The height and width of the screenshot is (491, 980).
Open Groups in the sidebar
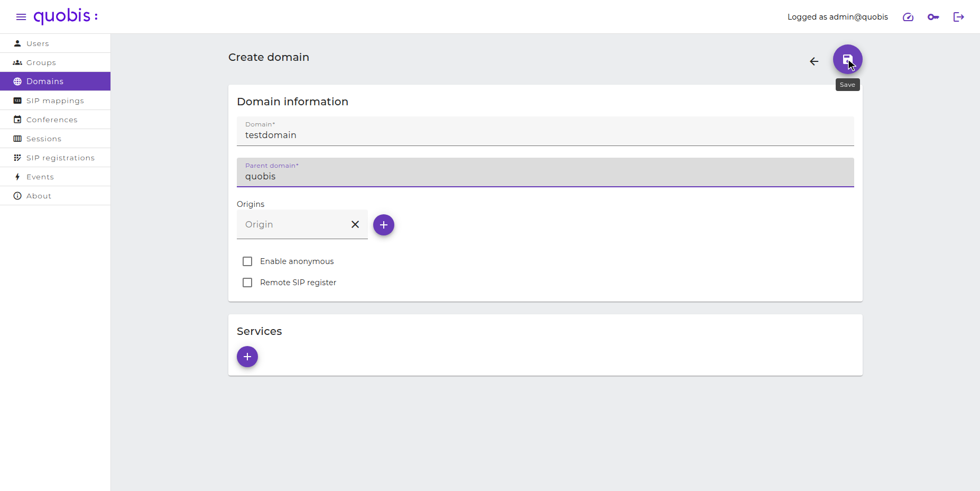click(56, 62)
